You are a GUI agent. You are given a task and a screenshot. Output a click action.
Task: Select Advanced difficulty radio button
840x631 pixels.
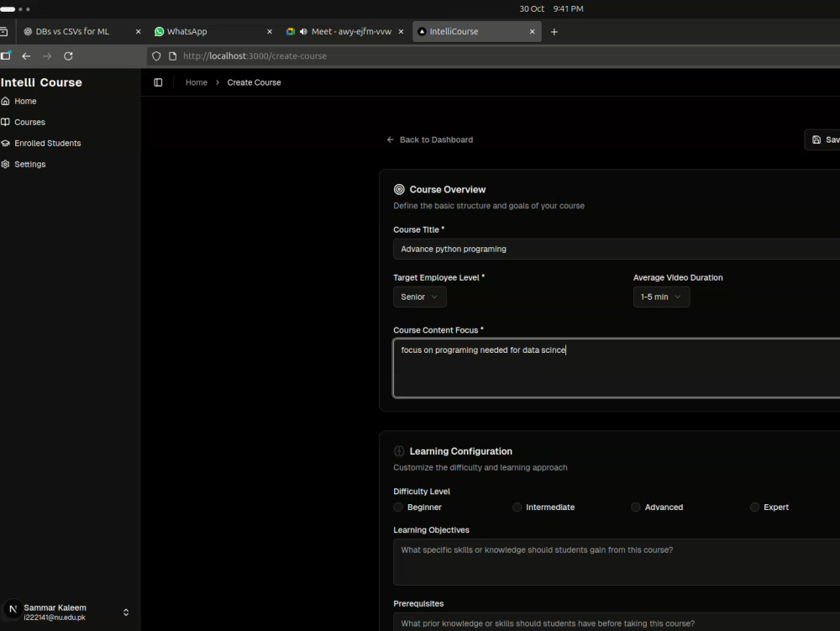pos(635,507)
